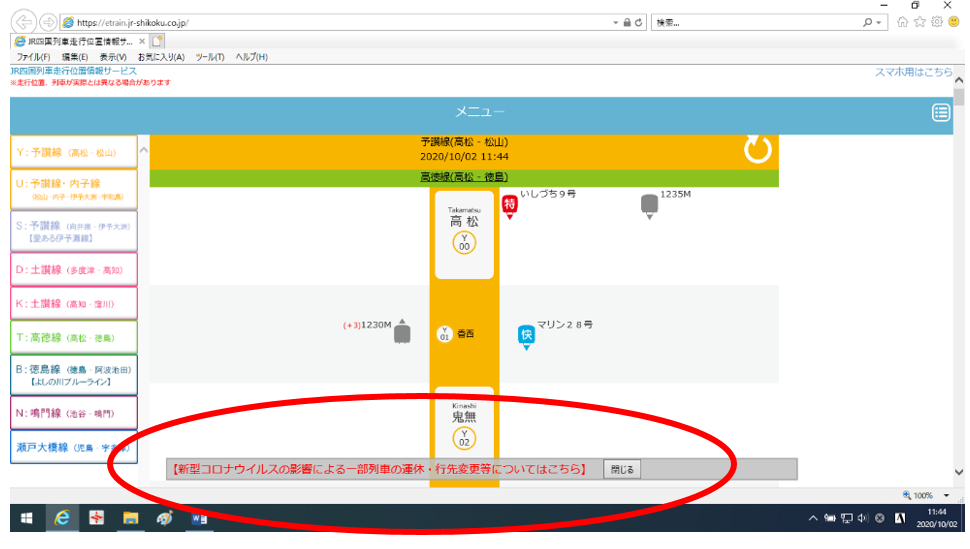The width and height of the screenshot is (970, 549).
Task: Click the いしづち9号 train label
Action: click(547, 194)
